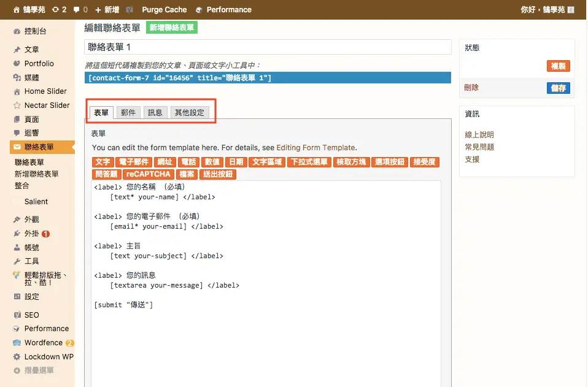Insert a reCAPTCHA tag button
The height and width of the screenshot is (387, 588).
[x=149, y=174]
